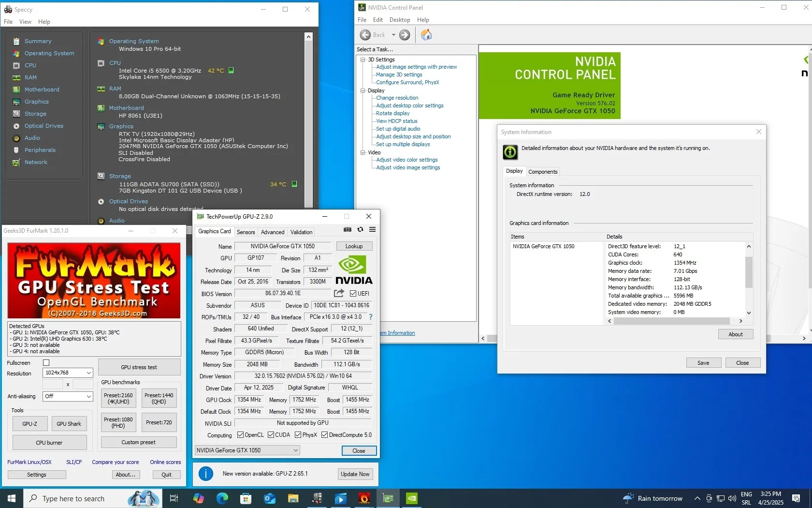Click the Back arrow in NVIDIA Control Panel

tap(365, 35)
